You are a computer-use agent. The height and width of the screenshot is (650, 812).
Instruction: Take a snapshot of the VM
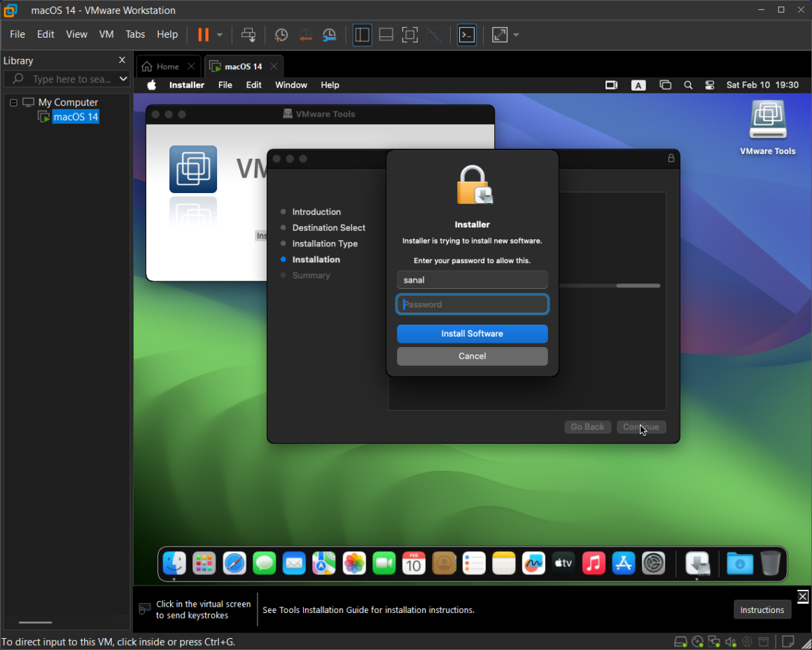281,35
